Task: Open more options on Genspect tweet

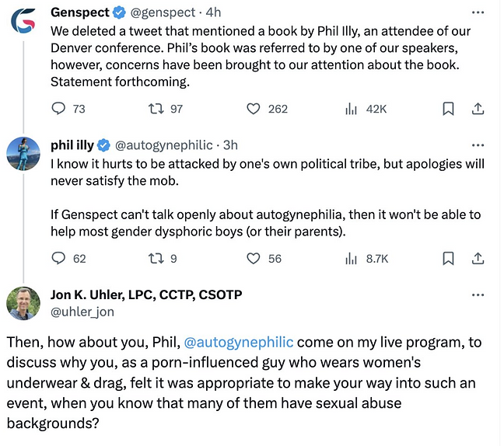Action: [x=478, y=13]
